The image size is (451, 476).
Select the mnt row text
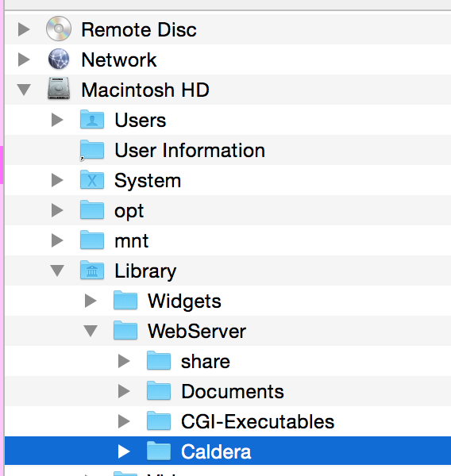(x=131, y=241)
